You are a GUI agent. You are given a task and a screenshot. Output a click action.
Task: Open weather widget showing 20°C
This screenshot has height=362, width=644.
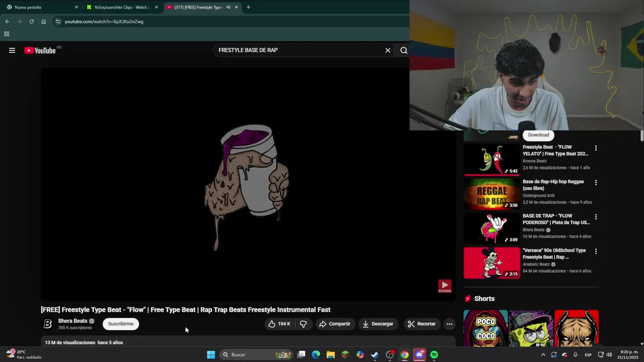click(24, 354)
